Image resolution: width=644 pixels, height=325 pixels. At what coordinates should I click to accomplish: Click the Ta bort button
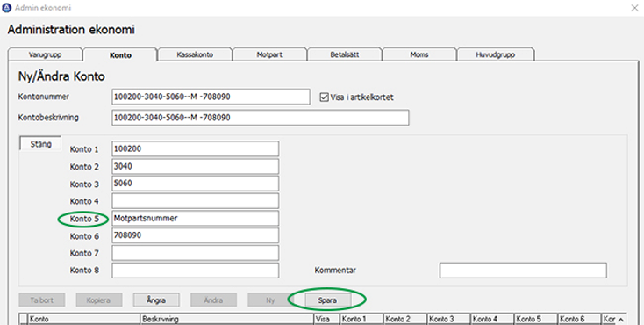(41, 300)
